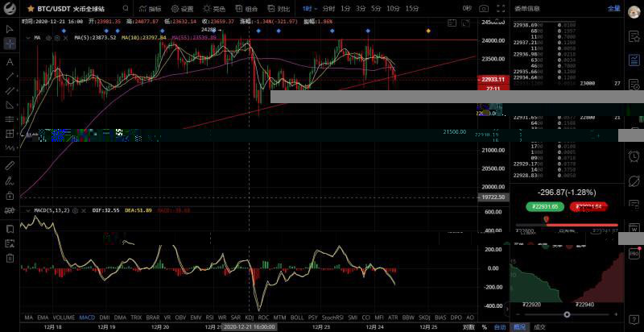Adjust the depth chart range slider

(x=568, y=314)
